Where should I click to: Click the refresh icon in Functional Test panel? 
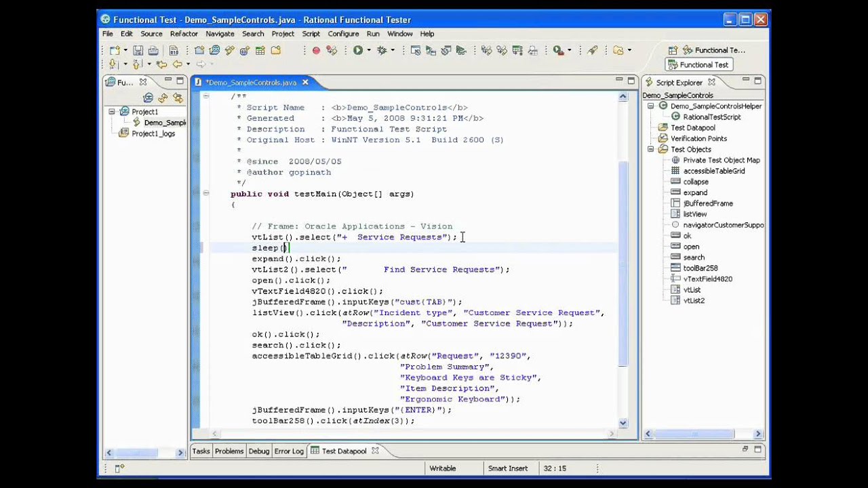(x=163, y=98)
